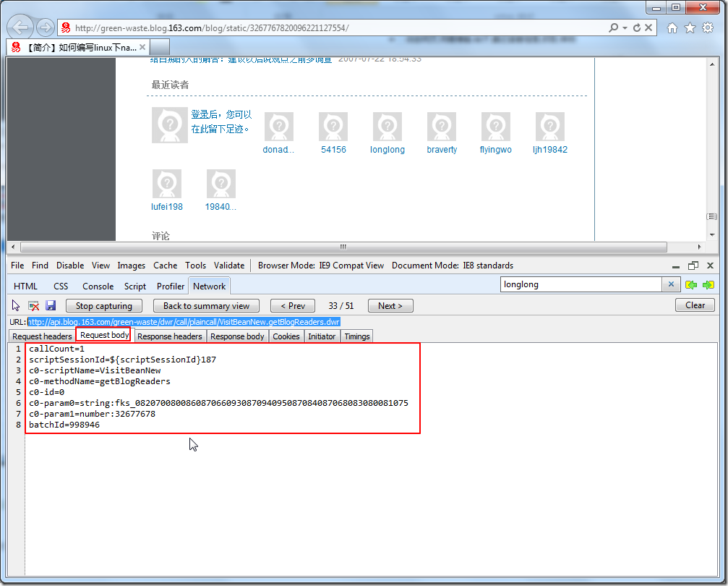Click avatar thumbnail above braverty
Image resolution: width=728 pixels, height=586 pixels.
(x=442, y=127)
